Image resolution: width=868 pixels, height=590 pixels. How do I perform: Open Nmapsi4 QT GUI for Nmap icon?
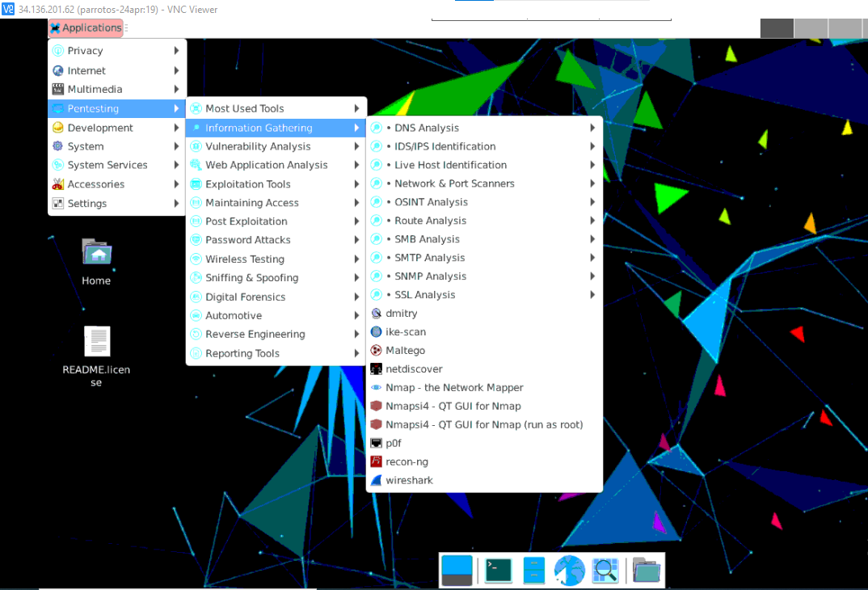click(x=377, y=406)
